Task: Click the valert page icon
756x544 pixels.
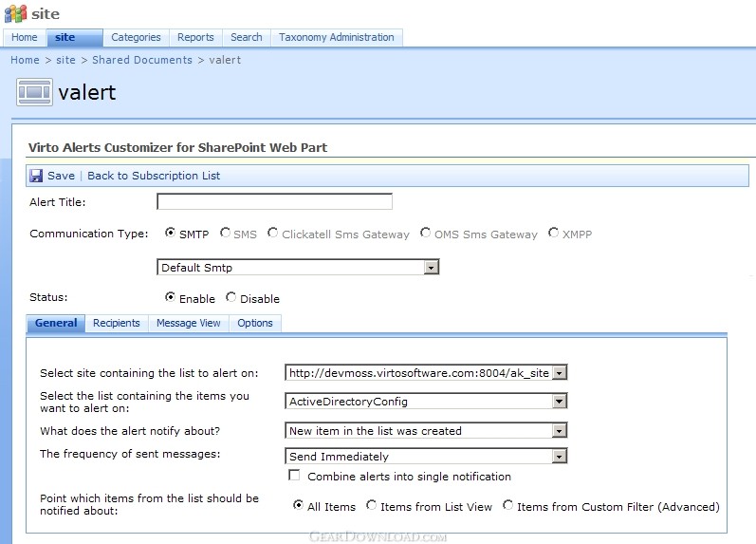Action: pos(34,92)
